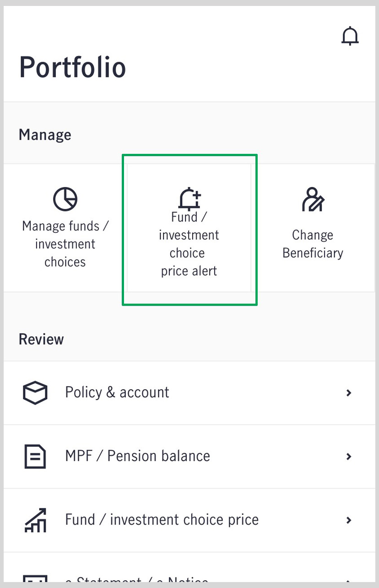Click the chevron for Fund / investment choice price
This screenshot has height=588, width=379.
coord(349,520)
